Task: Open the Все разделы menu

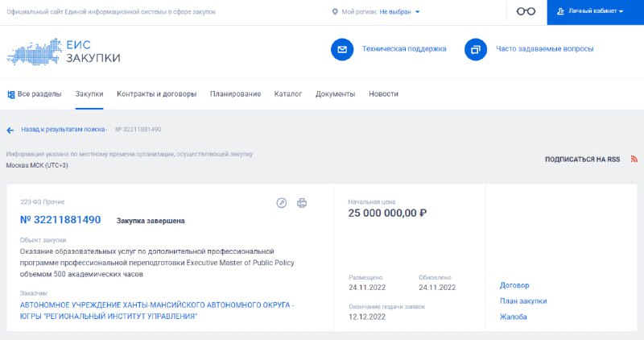Action: click(35, 94)
